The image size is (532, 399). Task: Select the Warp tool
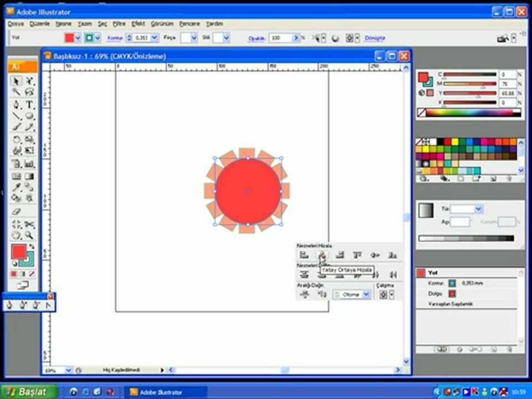(x=16, y=150)
